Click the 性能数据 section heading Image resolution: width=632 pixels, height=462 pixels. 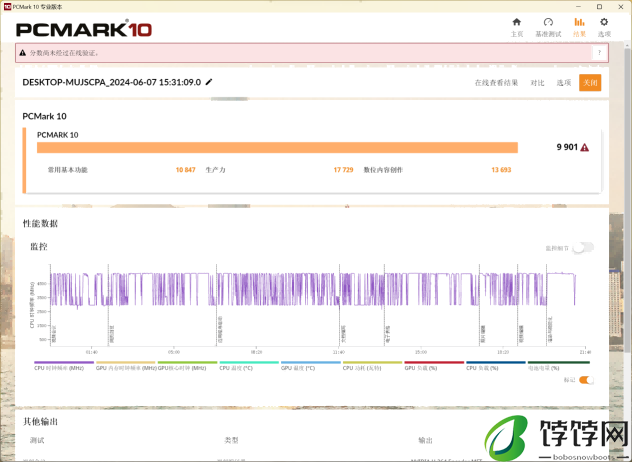pyautogui.click(x=40, y=224)
